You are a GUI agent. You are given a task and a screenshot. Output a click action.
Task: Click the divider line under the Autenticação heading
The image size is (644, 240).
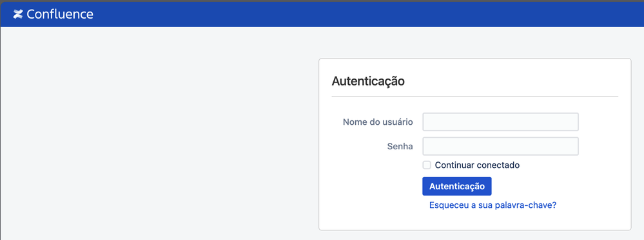[x=475, y=97]
